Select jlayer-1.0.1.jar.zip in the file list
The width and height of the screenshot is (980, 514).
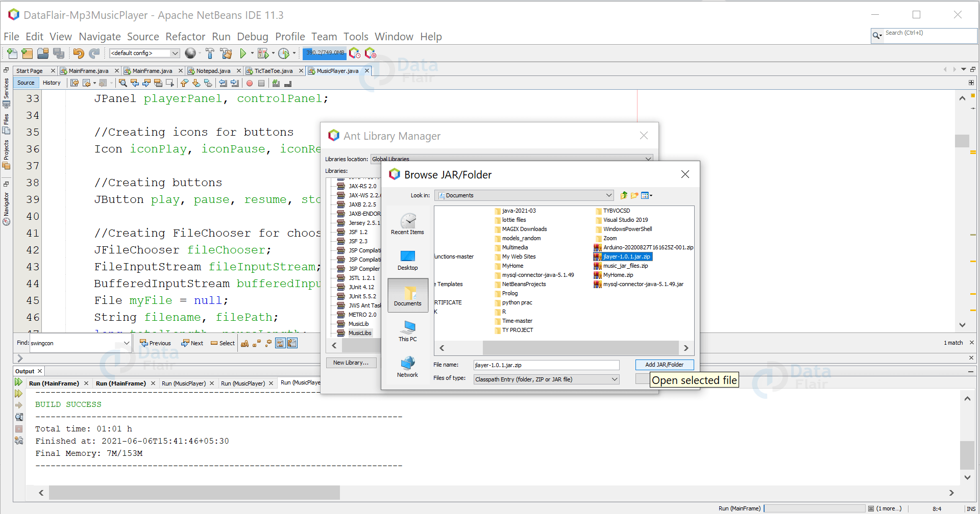coord(626,256)
